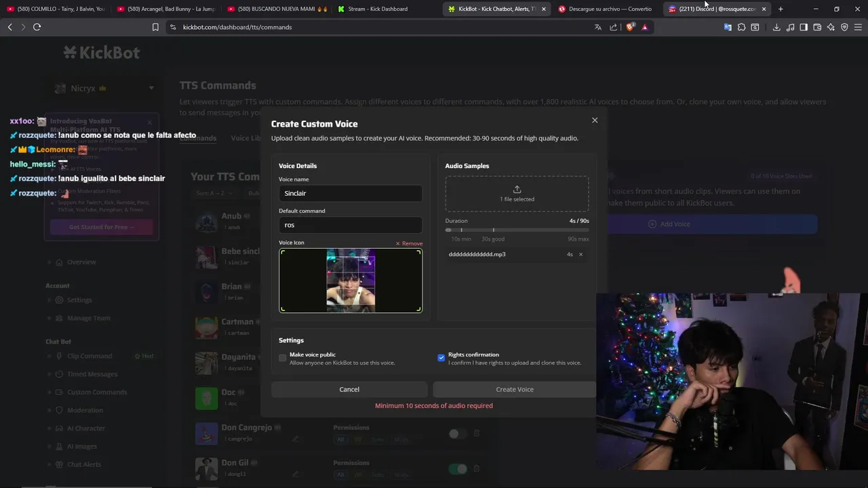Image resolution: width=868 pixels, height=488 pixels.
Task: Open Clip Command in the sidebar
Action: [x=90, y=356]
